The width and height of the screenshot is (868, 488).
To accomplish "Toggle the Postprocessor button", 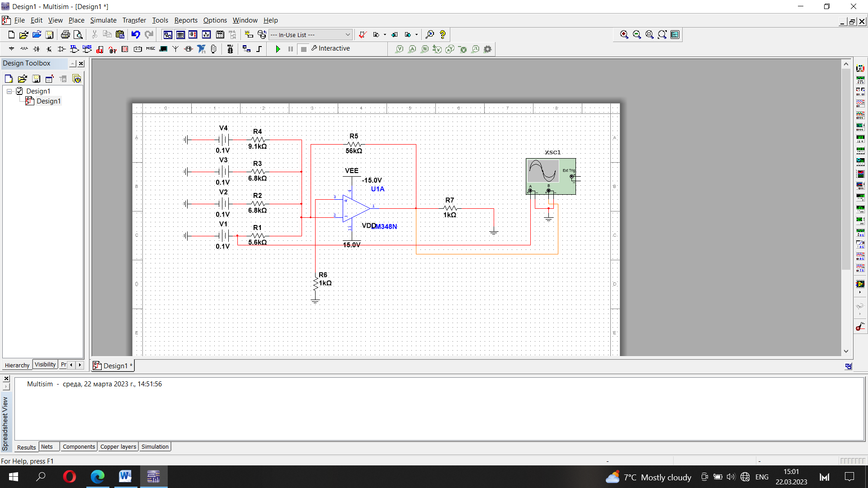I will (220, 35).
